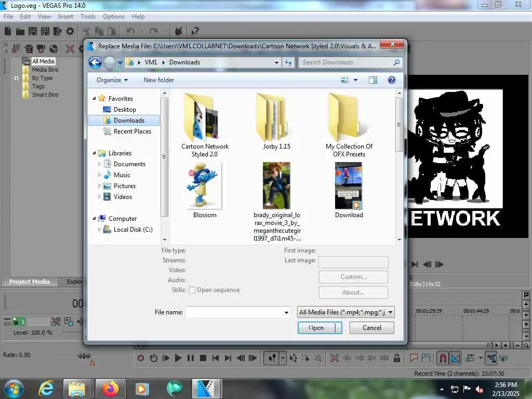Click the Stop button in transport bar
This screenshot has width=532, height=399.
coord(203,358)
